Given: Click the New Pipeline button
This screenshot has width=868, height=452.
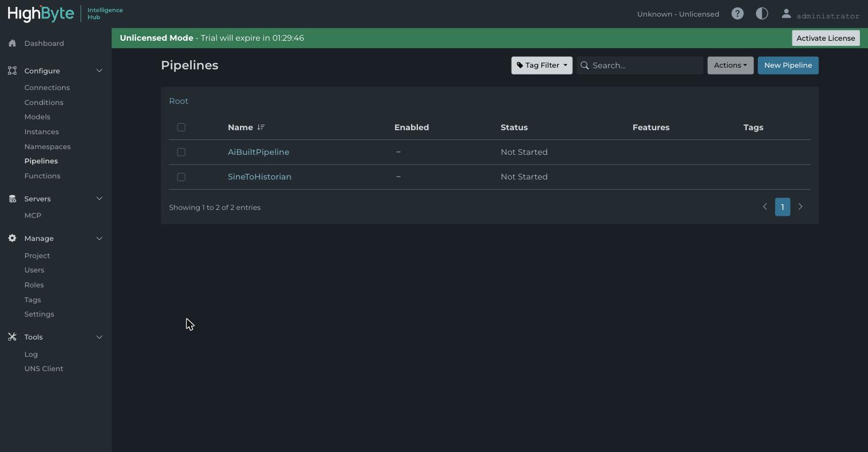Looking at the screenshot, I should tap(788, 65).
